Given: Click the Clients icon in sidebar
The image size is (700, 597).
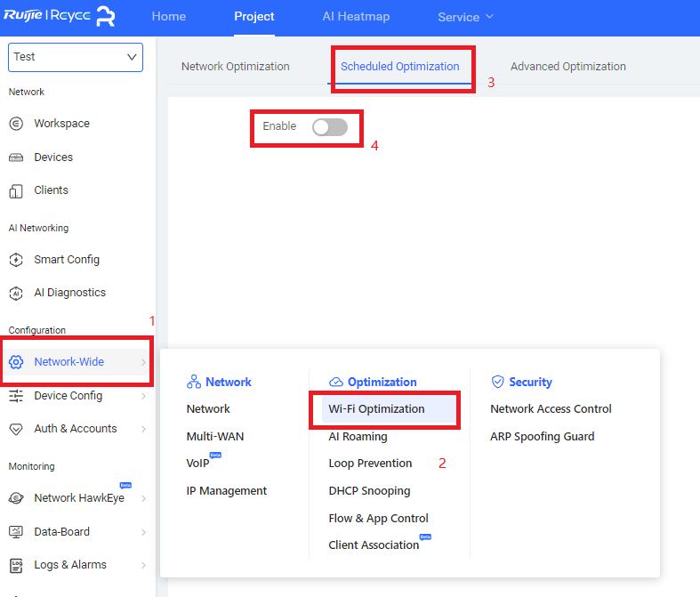Looking at the screenshot, I should pos(16,190).
